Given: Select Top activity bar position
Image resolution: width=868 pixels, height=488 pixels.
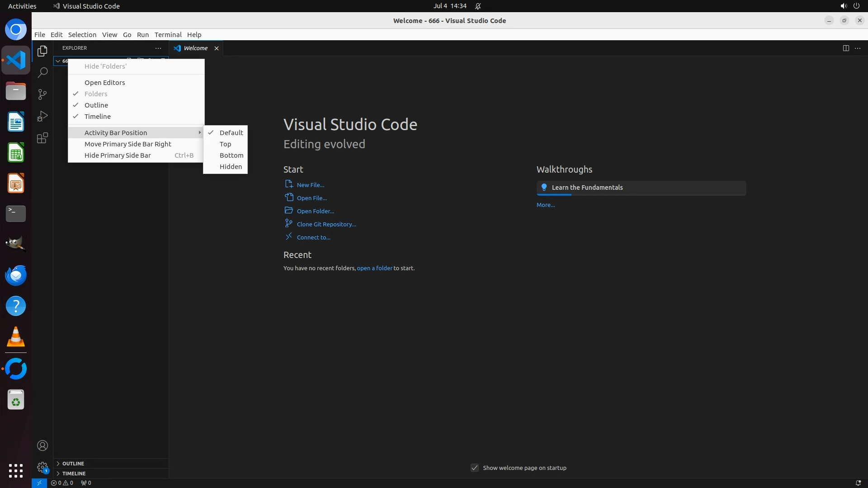Looking at the screenshot, I should (x=226, y=144).
